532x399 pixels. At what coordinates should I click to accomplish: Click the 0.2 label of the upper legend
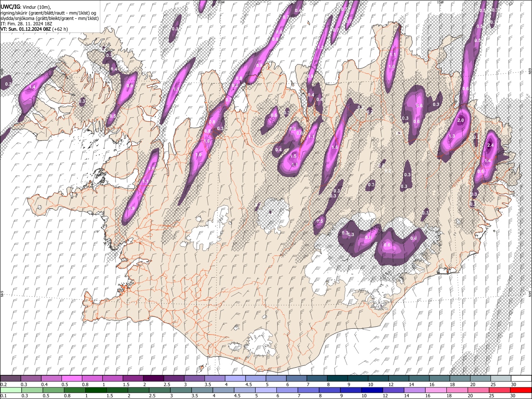click(4, 384)
